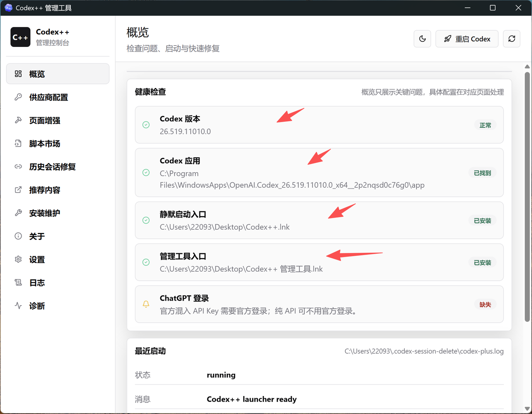The height and width of the screenshot is (414, 532).
Task: Maximize the Codex++ 管理工具 window
Action: click(493, 8)
